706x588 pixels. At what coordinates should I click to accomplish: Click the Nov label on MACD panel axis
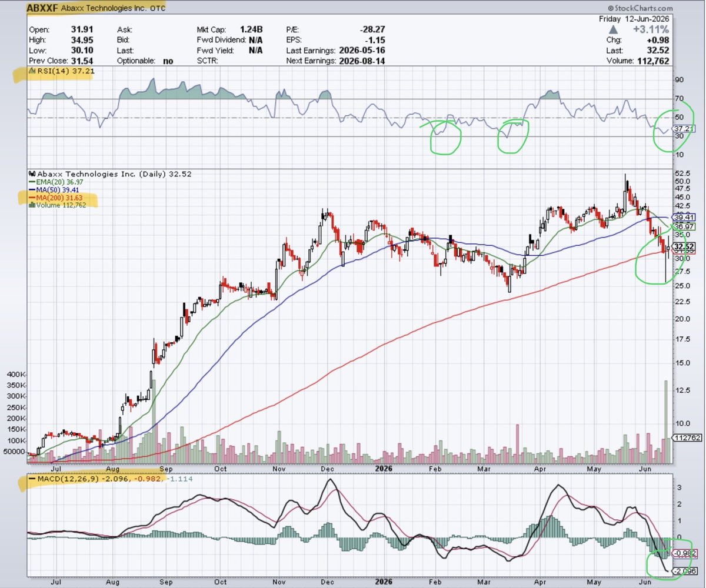point(279,583)
